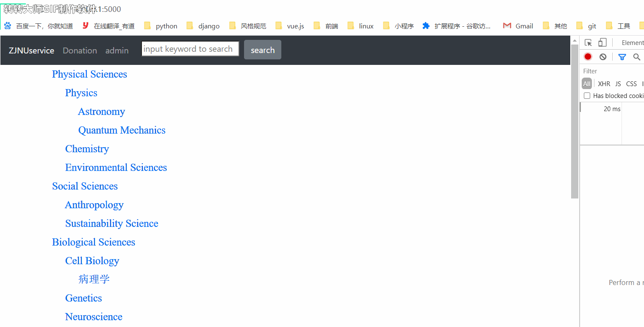This screenshot has height=327, width=644.
Task: Focus the keyword search input field
Action: tap(190, 49)
